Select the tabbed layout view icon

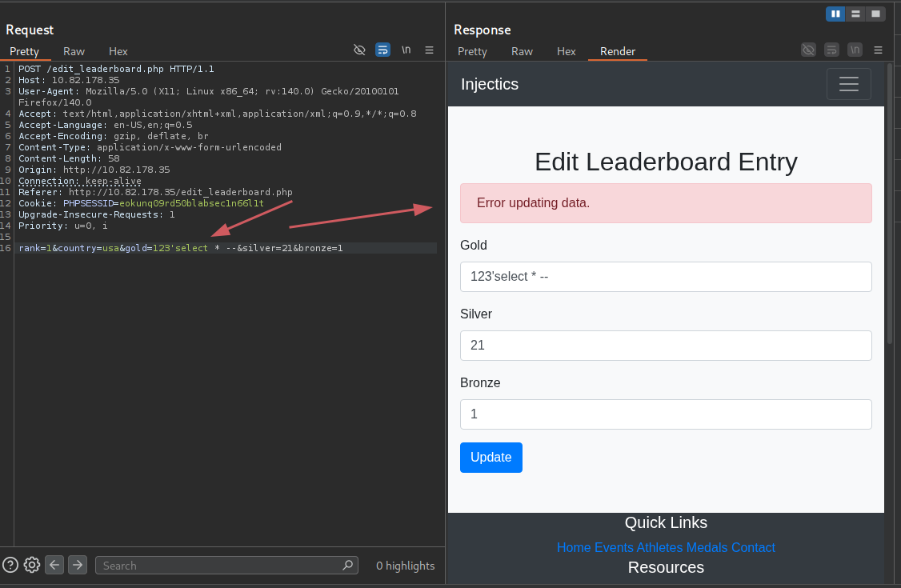(x=876, y=14)
